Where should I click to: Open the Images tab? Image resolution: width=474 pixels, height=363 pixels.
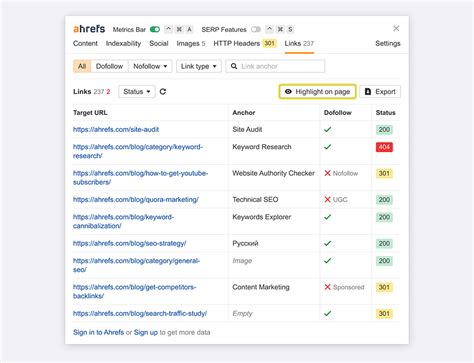coord(191,43)
